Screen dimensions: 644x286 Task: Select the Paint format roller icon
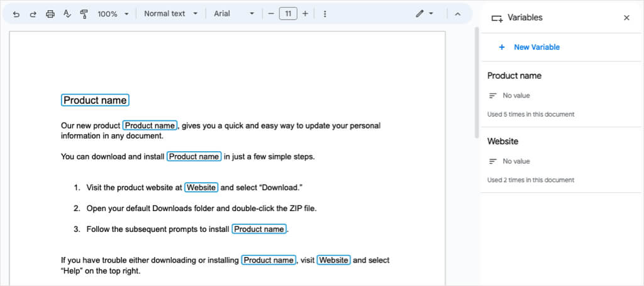84,14
